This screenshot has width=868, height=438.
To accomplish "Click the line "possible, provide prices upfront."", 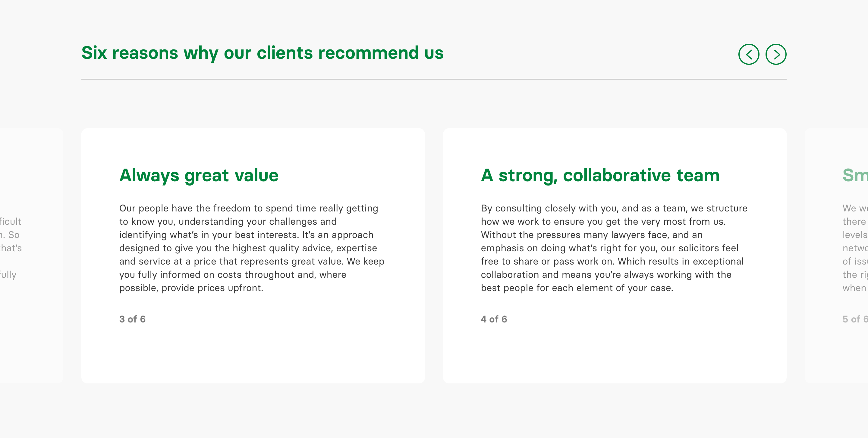I will click(191, 288).
